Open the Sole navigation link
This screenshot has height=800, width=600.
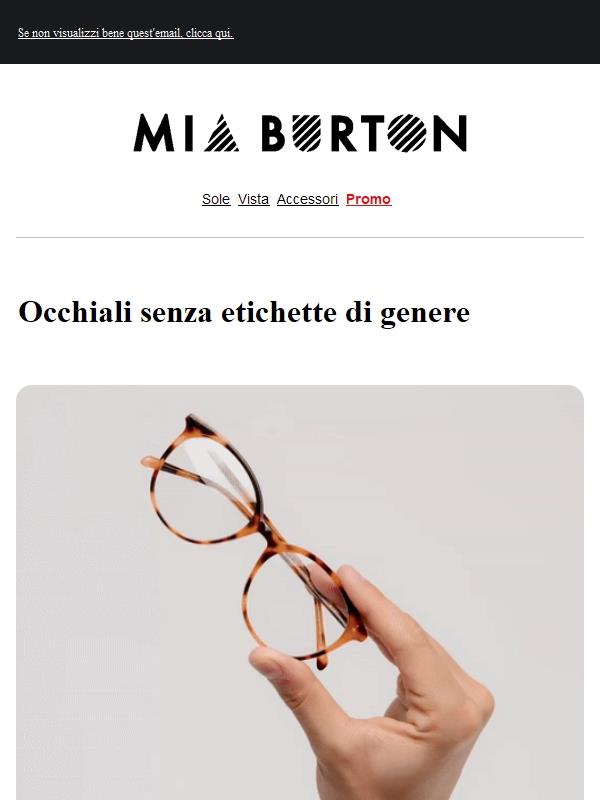(x=216, y=199)
